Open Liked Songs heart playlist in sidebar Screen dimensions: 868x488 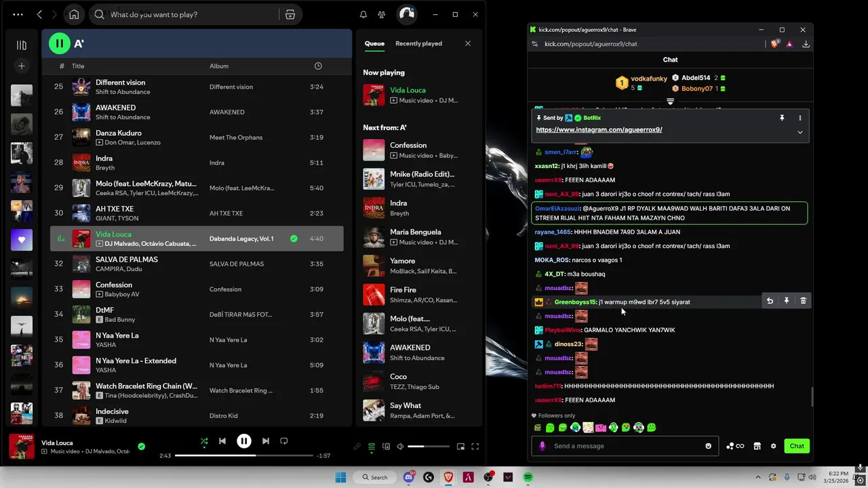click(x=22, y=240)
